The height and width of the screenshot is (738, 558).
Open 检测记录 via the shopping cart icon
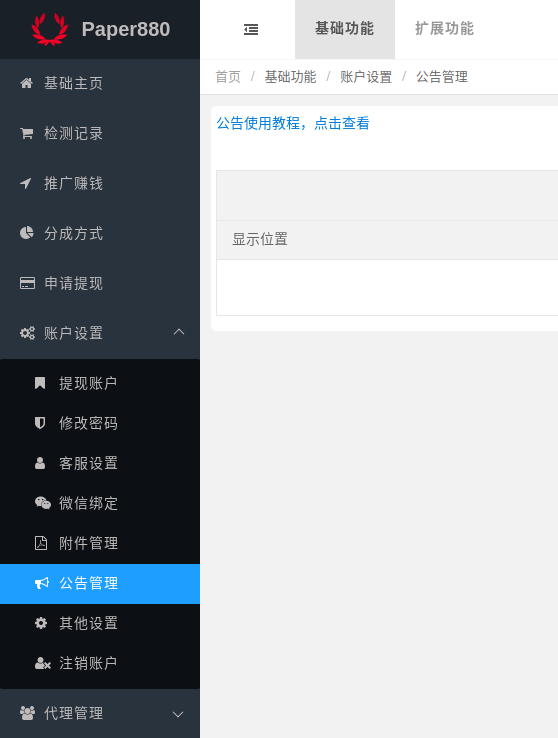(x=26, y=133)
